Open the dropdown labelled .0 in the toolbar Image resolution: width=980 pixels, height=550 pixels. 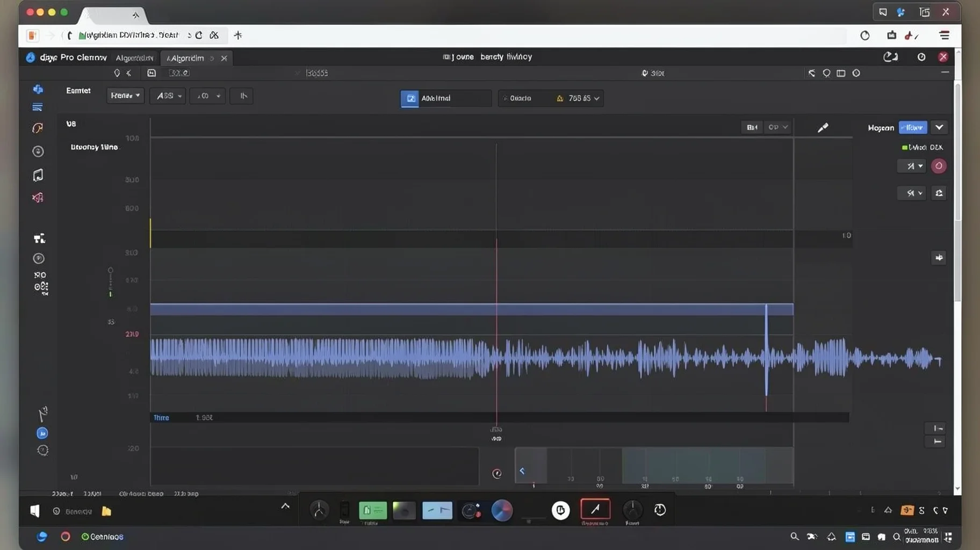click(x=208, y=96)
